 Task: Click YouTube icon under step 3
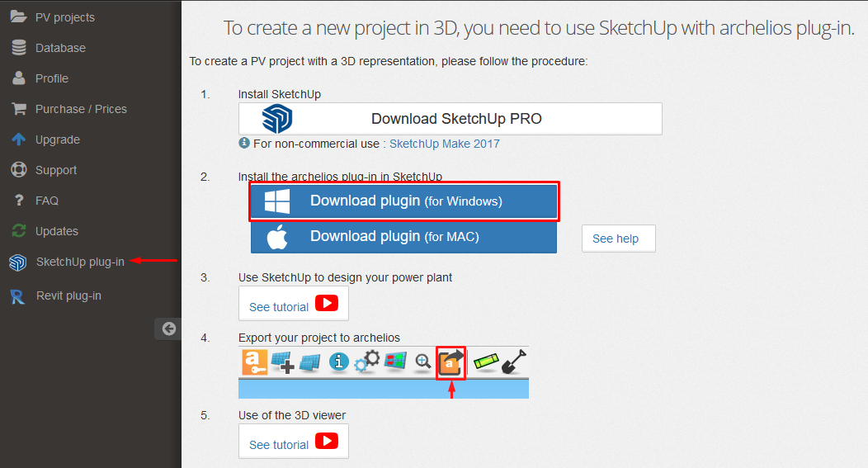coord(327,303)
